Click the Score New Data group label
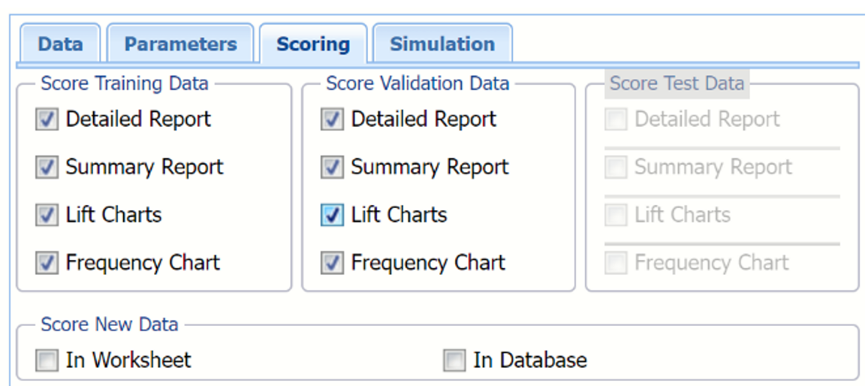The image size is (868, 386). (x=110, y=325)
